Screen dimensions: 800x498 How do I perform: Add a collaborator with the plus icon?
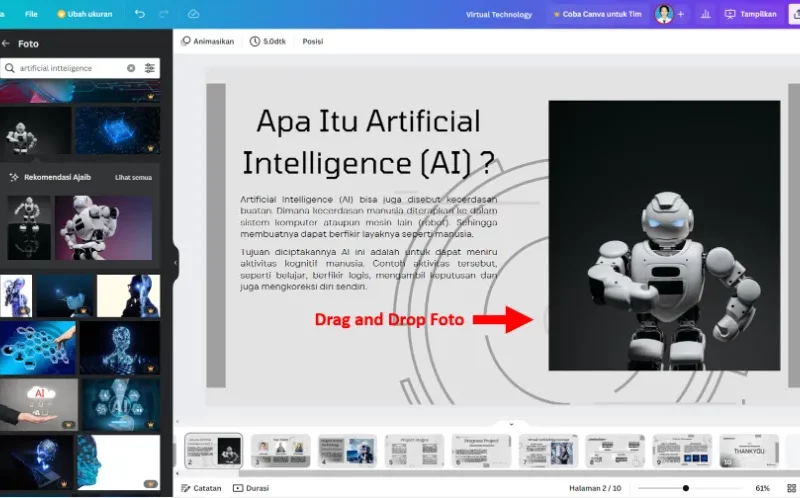[x=681, y=14]
